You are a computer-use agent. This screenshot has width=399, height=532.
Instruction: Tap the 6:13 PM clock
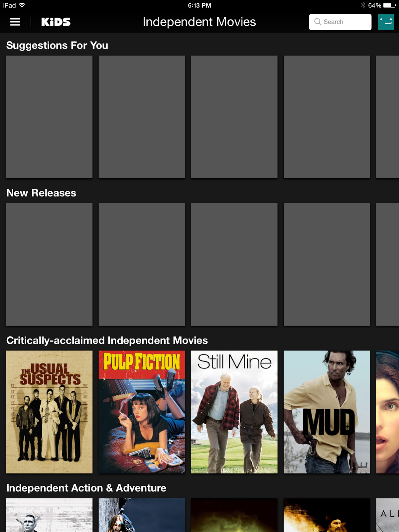click(x=199, y=5)
